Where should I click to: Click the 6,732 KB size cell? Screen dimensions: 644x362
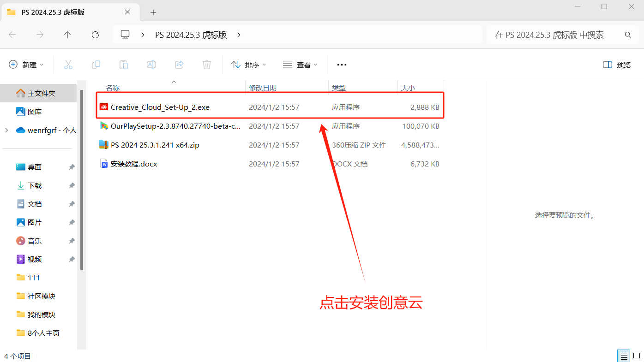pos(425,164)
